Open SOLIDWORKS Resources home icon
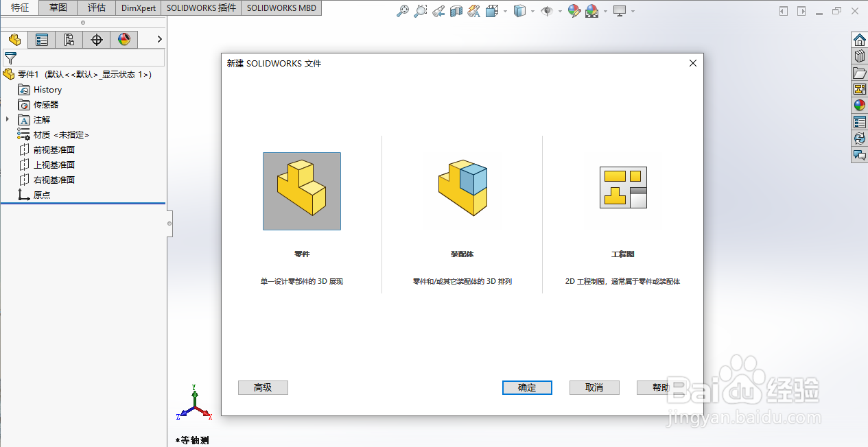This screenshot has height=447, width=868. tap(859, 40)
